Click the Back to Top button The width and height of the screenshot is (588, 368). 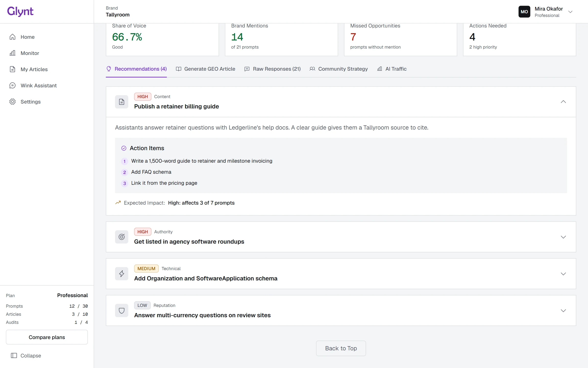tap(341, 348)
